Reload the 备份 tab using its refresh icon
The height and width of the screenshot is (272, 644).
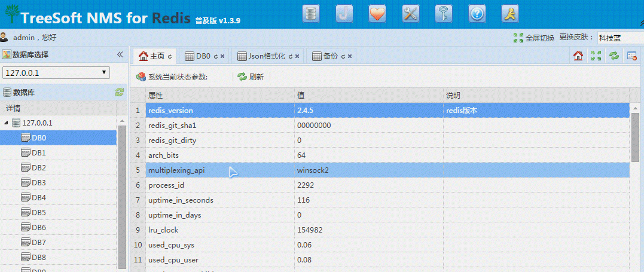(343, 56)
